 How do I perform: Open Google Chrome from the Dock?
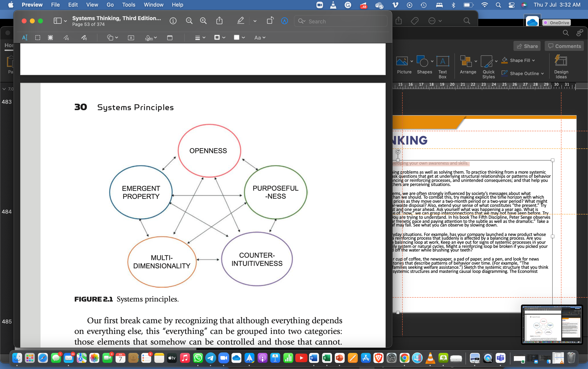click(x=404, y=358)
